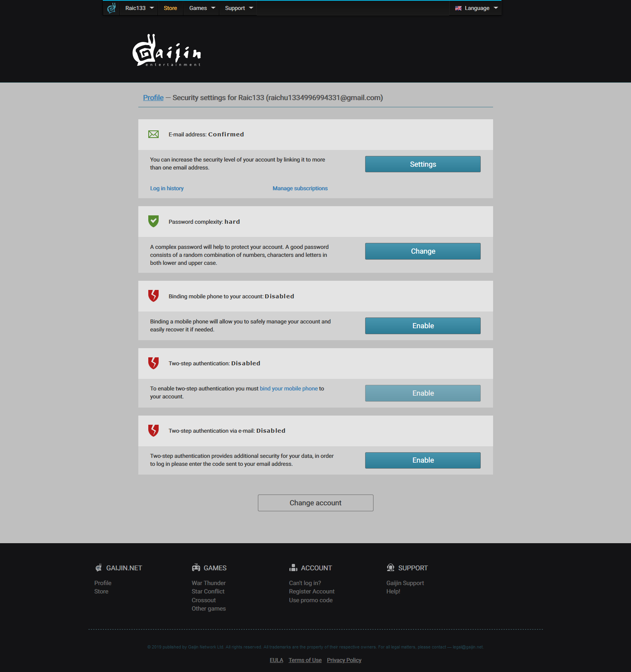The image size is (631, 672).
Task: Open the Terms of Use link
Action: (305, 660)
